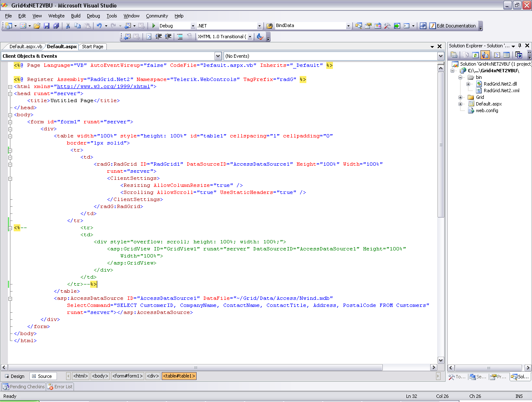Open the Debug configuration dropdown
Viewport: 532px width, 402px height.
point(193,26)
